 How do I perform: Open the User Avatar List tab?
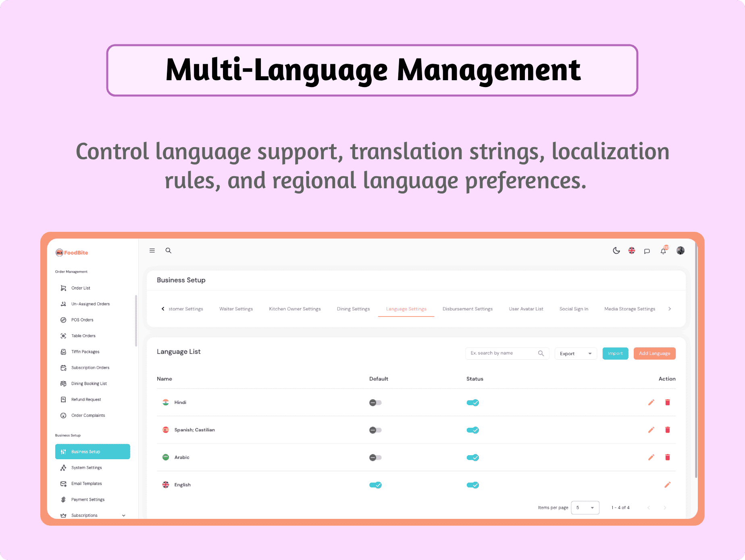click(526, 309)
